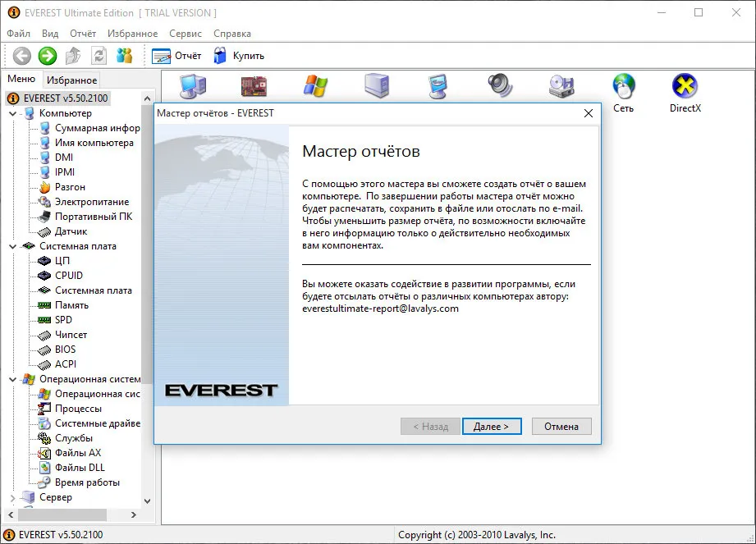Select ЦП processor item
Viewport: 756px width, 544px height.
54,261
